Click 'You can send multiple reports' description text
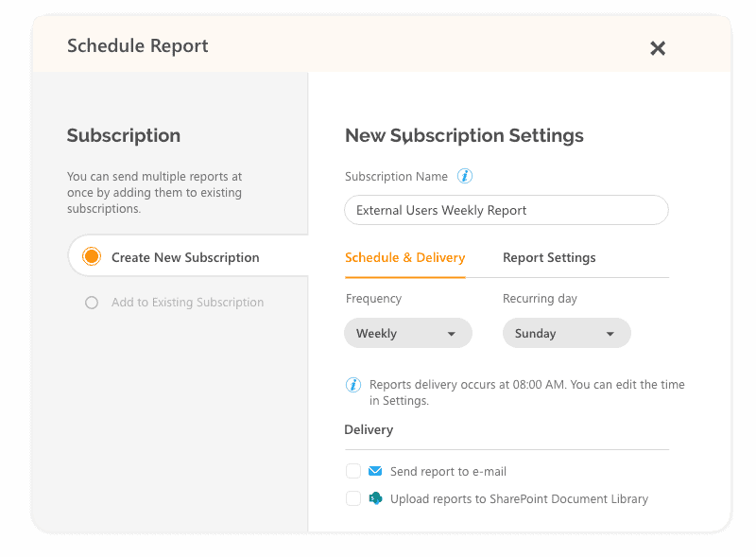The width and height of the screenshot is (756, 557). [154, 193]
